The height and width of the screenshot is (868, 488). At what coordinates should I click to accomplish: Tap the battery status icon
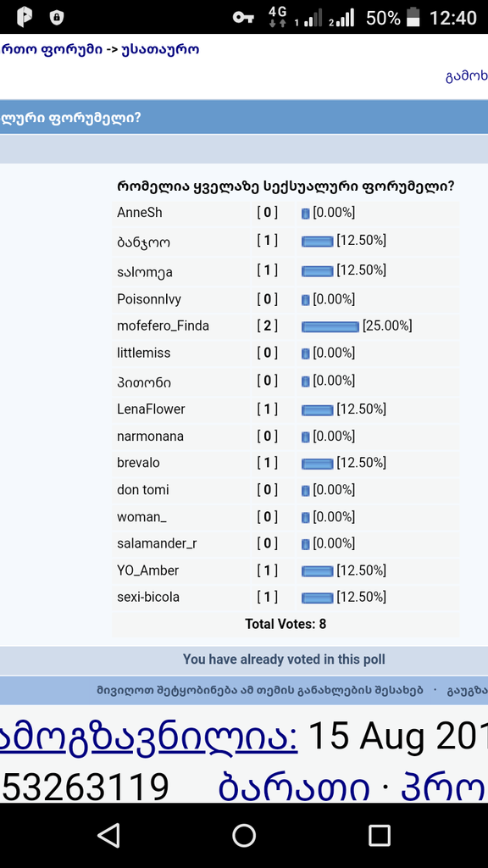pyautogui.click(x=413, y=17)
